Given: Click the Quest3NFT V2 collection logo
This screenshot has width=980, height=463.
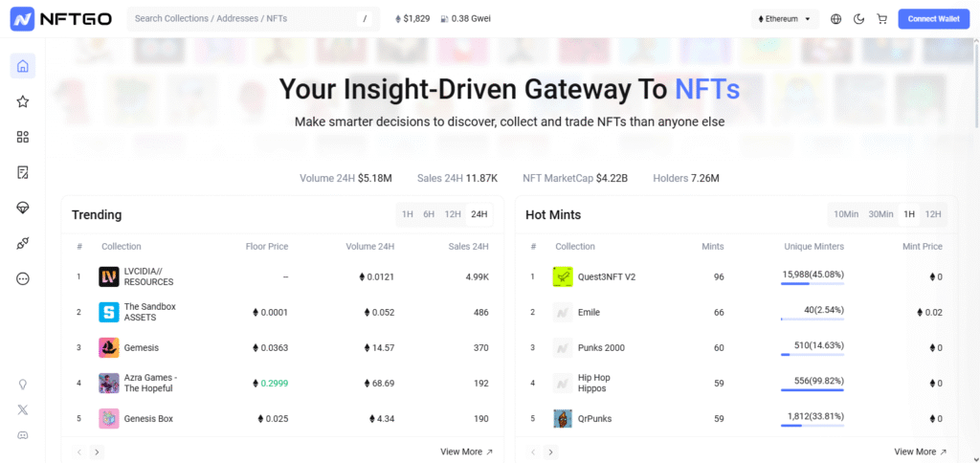Looking at the screenshot, I should tap(563, 276).
